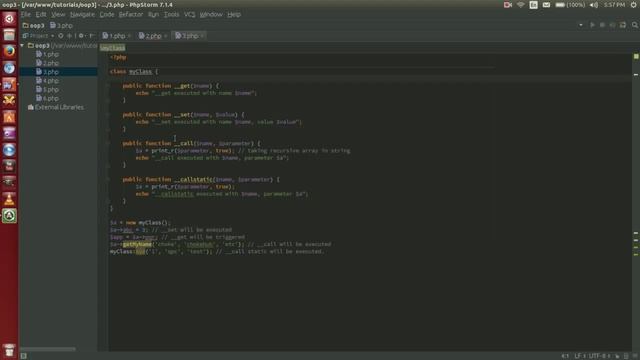This screenshot has height=360, width=640.
Task: Open the File menu
Action: (x=26, y=14)
